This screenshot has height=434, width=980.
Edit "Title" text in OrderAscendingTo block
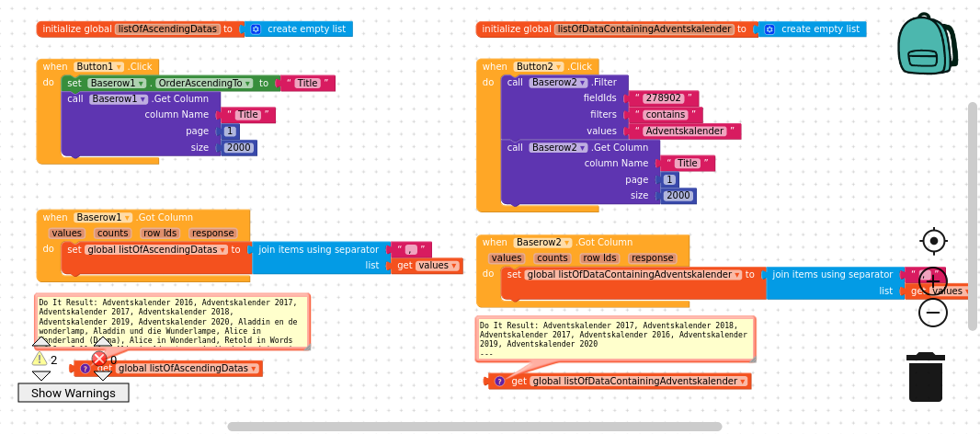(308, 83)
